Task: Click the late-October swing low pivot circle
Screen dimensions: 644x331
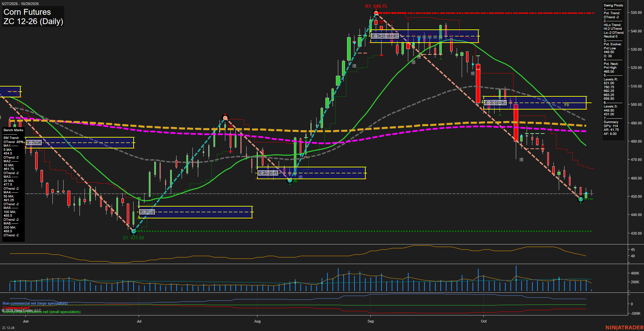Action: tap(581, 199)
